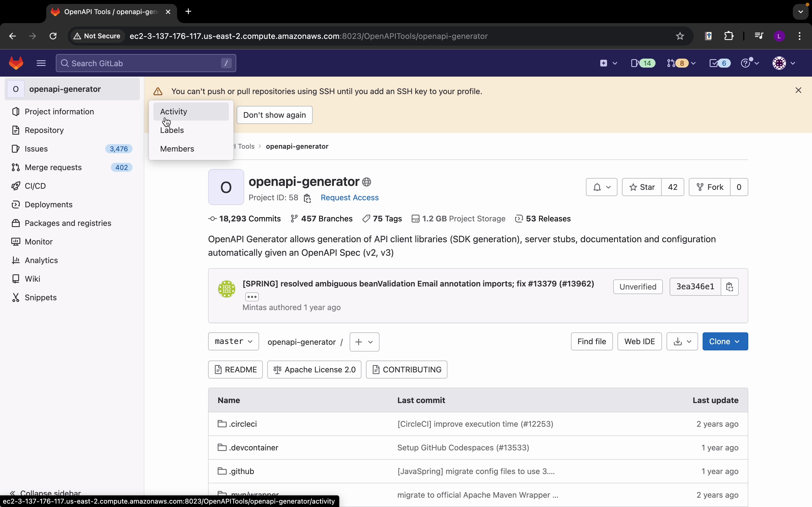Copy project ID with clipboard icon

coord(307,199)
